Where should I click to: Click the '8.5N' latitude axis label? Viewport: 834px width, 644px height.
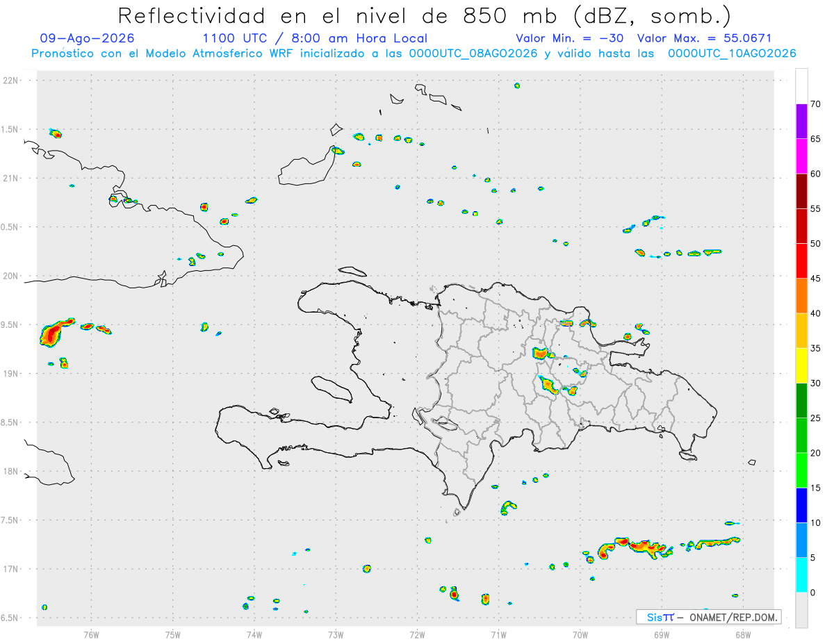[10, 422]
